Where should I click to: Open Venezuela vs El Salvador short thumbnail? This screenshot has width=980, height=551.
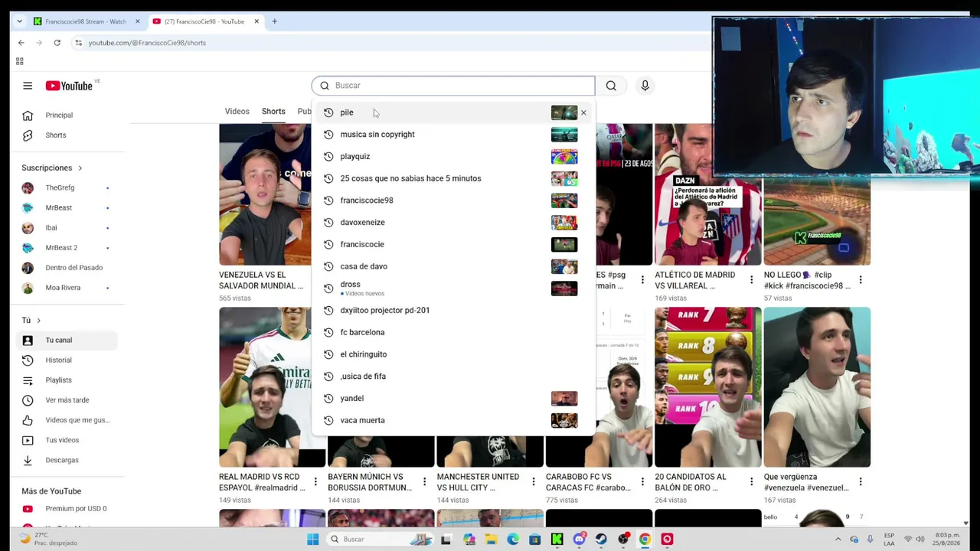tap(265, 194)
